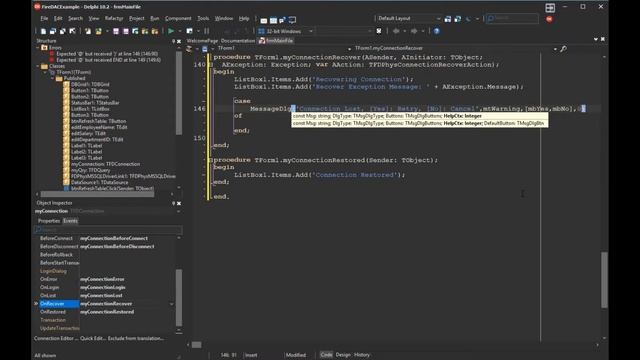Switch to the WelcomePage tab
640x360 pixels.
pyautogui.click(x=202, y=41)
